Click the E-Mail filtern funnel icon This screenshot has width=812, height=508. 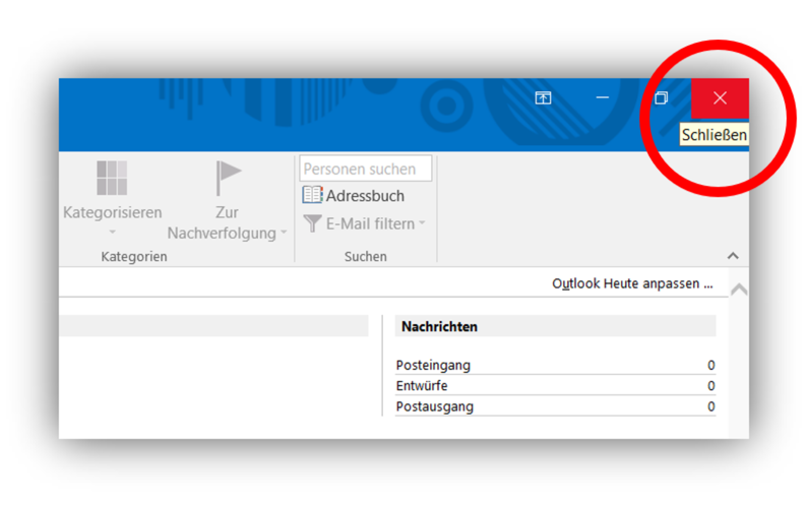[313, 223]
